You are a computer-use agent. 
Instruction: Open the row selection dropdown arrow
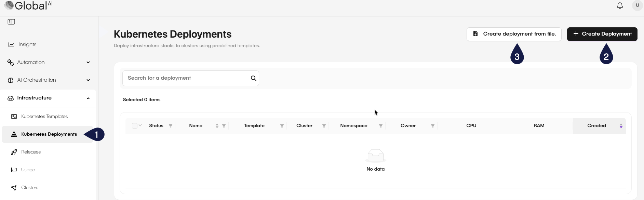[x=140, y=125]
